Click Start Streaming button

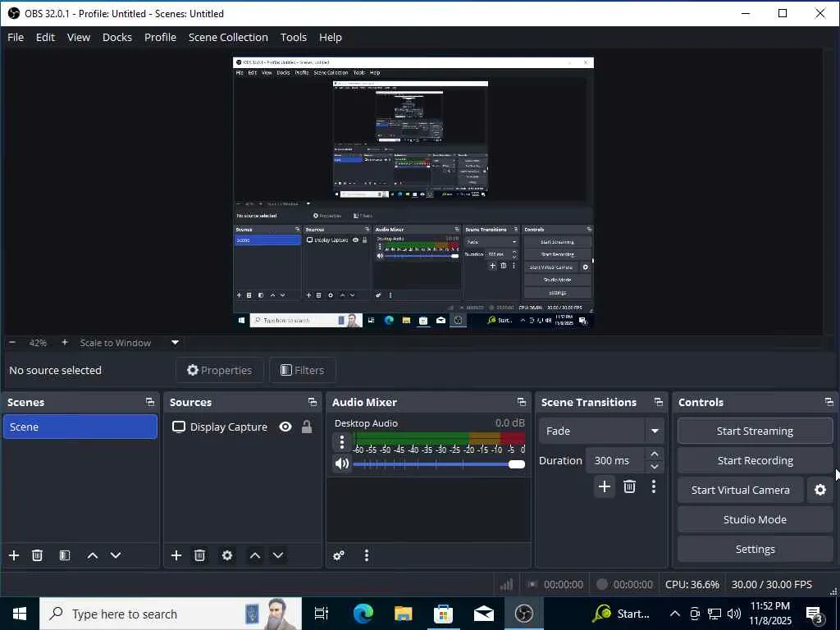755,431
